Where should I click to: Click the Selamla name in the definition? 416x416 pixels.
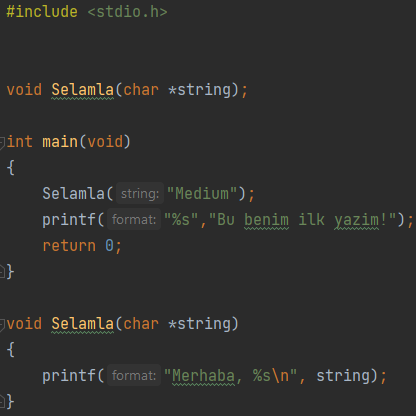point(82,324)
